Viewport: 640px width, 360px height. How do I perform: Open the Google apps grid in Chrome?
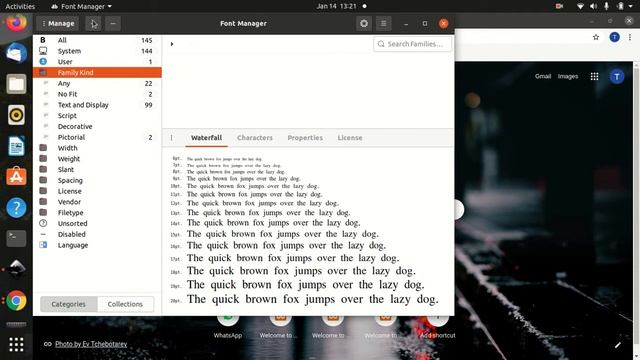point(594,76)
